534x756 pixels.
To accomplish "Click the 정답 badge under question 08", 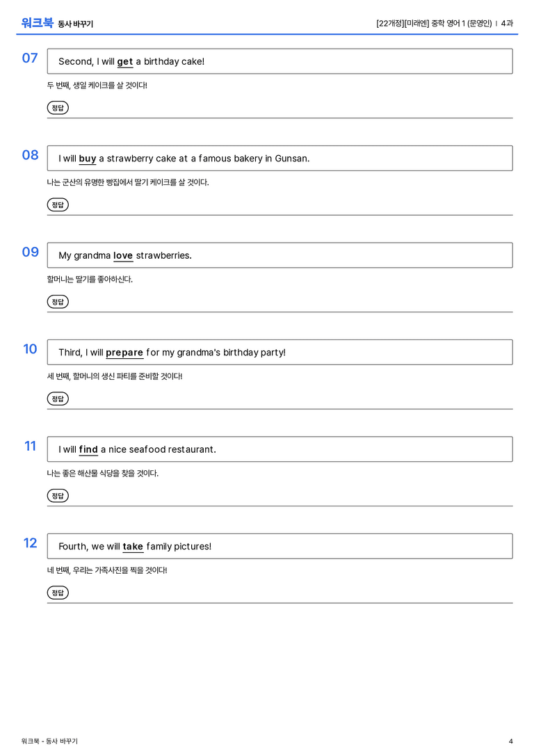I will (x=58, y=204).
